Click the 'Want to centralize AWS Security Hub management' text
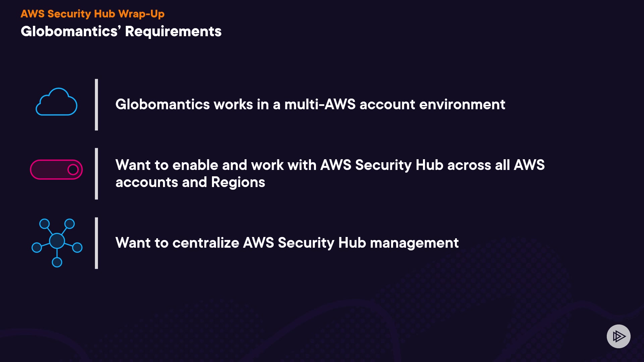 point(287,243)
